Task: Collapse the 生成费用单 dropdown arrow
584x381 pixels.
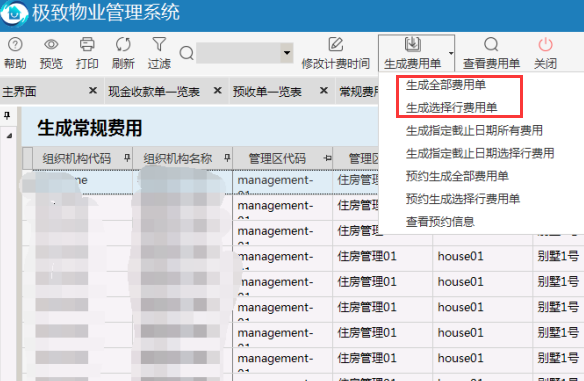Action: 451,53
